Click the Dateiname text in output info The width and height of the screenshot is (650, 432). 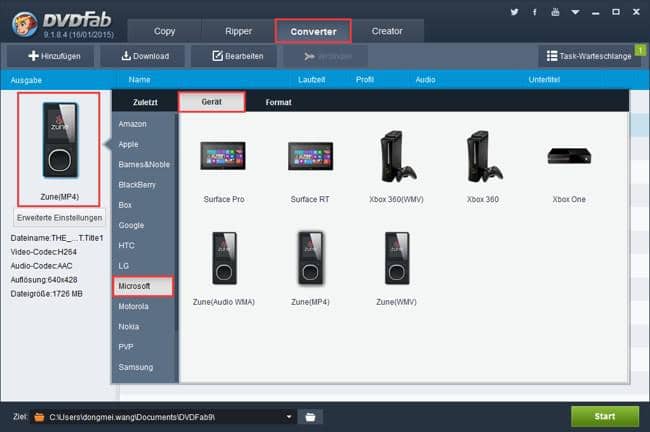point(57,238)
